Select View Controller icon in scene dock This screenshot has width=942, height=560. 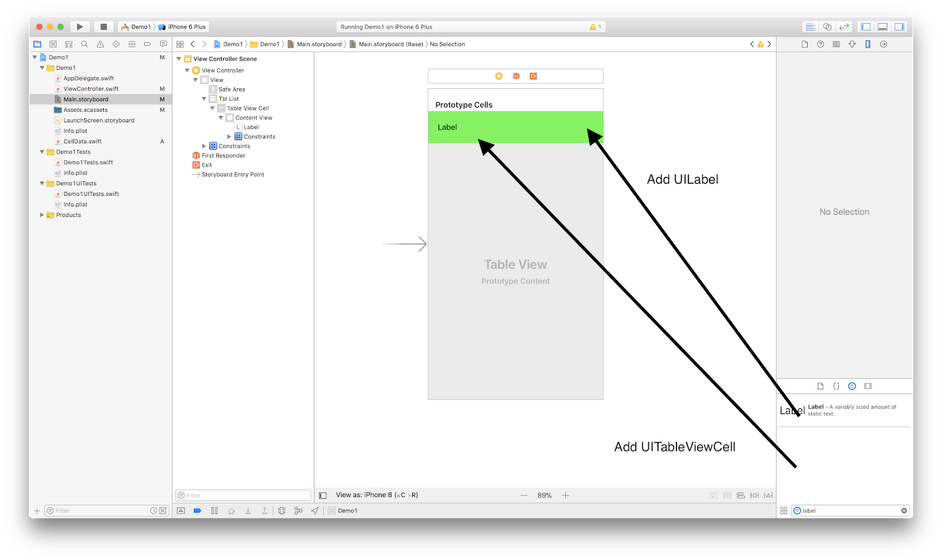click(499, 76)
